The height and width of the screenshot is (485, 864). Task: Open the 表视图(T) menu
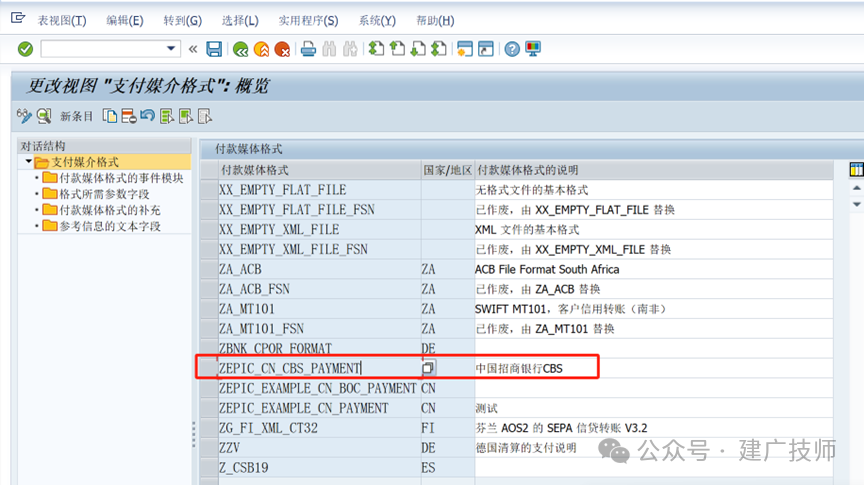tap(62, 20)
